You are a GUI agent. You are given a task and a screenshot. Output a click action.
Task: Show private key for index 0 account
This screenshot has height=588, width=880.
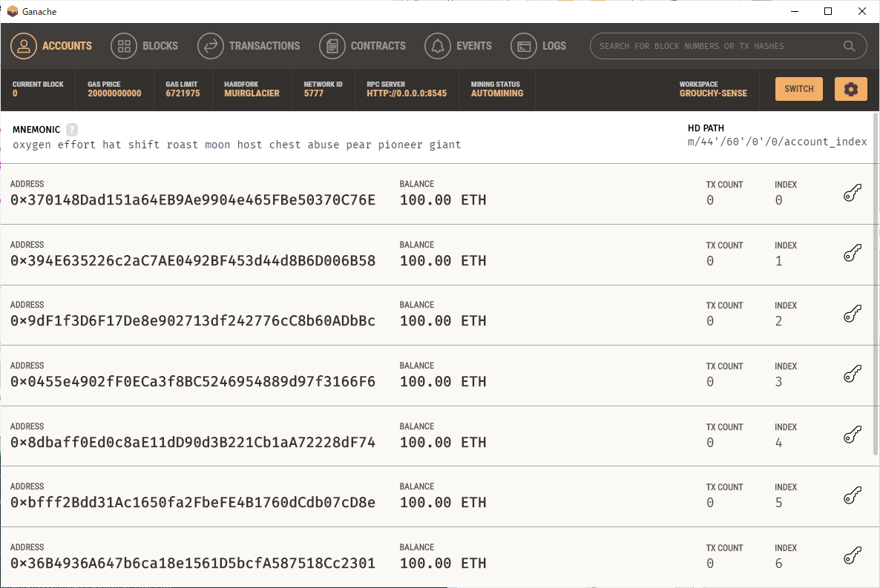[853, 193]
